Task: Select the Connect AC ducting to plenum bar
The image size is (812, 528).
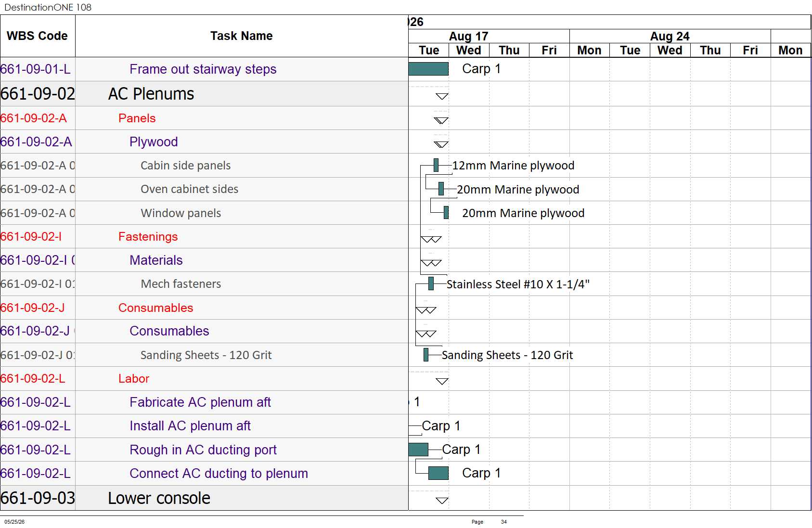Action: [438, 473]
